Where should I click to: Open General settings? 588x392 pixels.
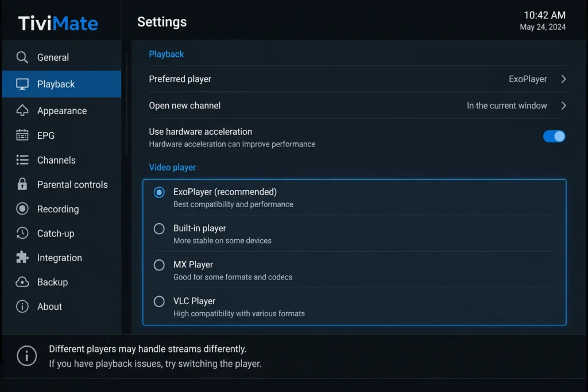(61, 57)
